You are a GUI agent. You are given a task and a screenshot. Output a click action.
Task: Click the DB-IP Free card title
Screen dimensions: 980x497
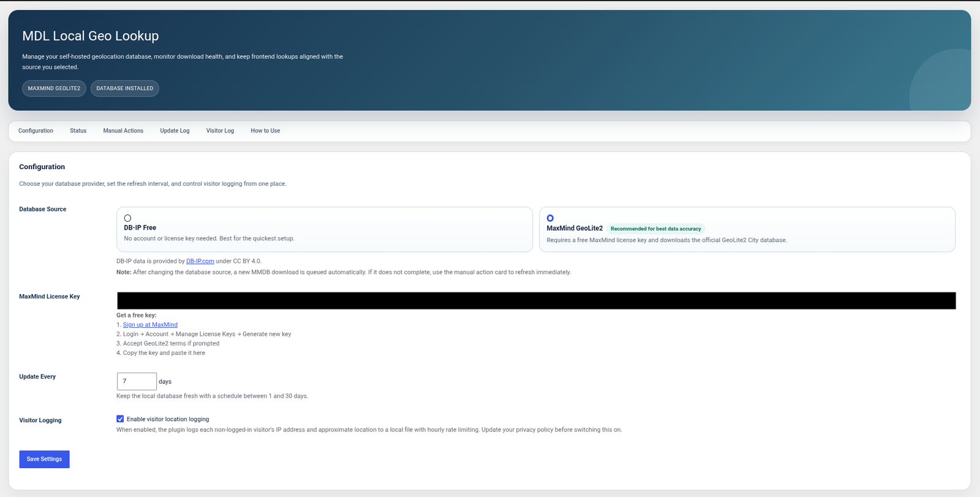coord(140,227)
